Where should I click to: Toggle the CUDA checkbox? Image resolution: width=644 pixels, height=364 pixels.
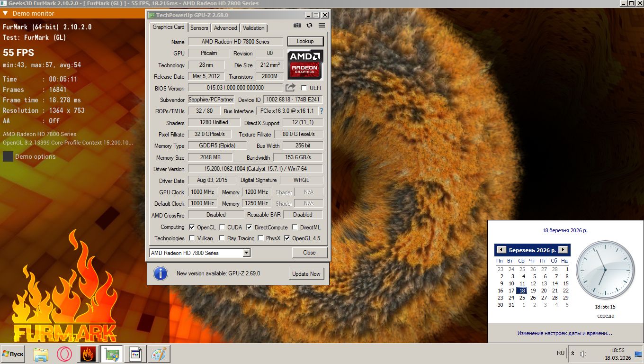222,227
